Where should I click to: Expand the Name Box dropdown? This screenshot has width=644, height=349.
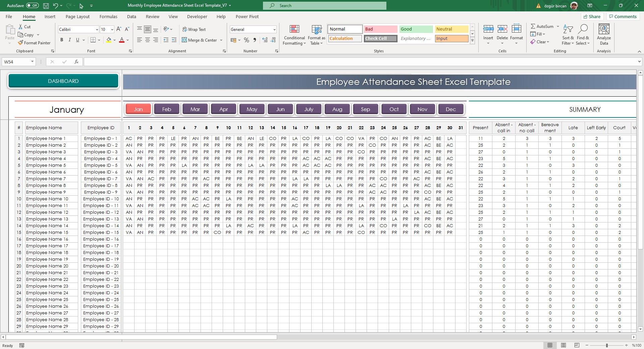(32, 62)
